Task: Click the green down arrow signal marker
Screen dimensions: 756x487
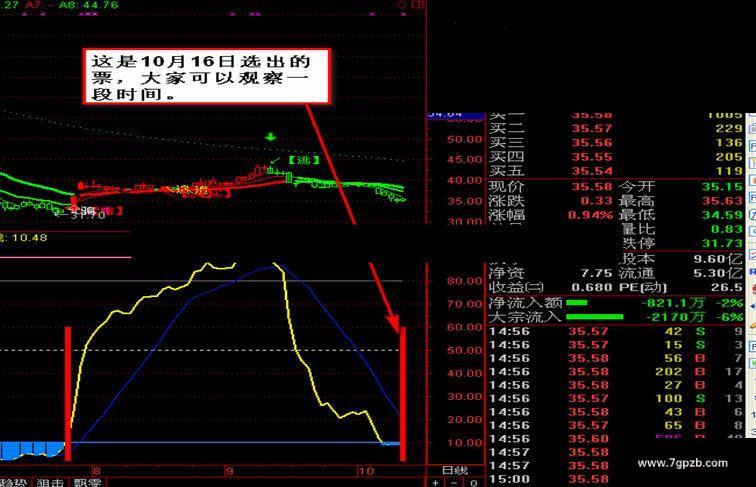Action: point(271,137)
